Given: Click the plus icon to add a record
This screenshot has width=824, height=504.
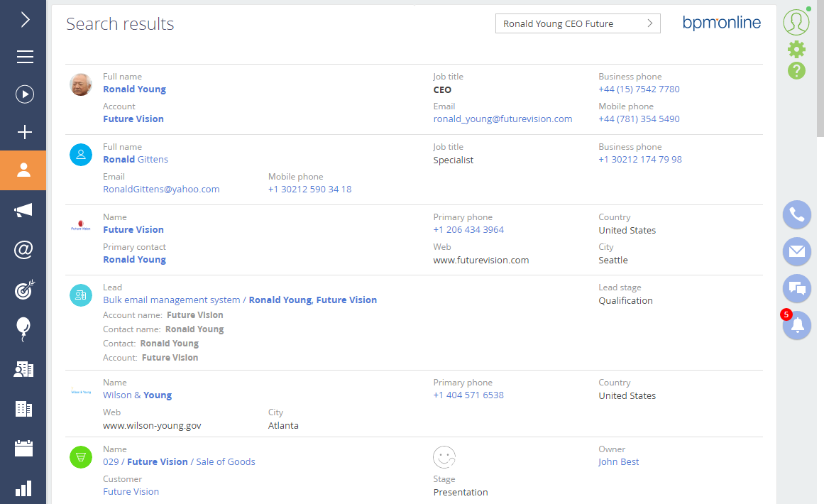Looking at the screenshot, I should pos(25,132).
